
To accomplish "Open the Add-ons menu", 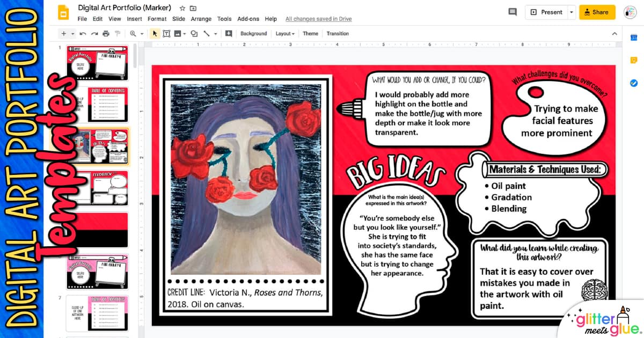I will coord(248,19).
